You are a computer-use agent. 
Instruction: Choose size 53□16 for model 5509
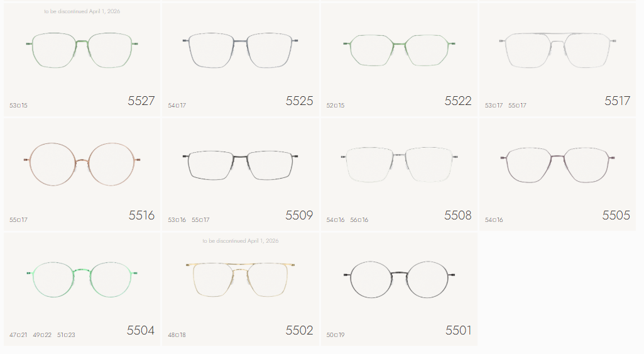[177, 219]
